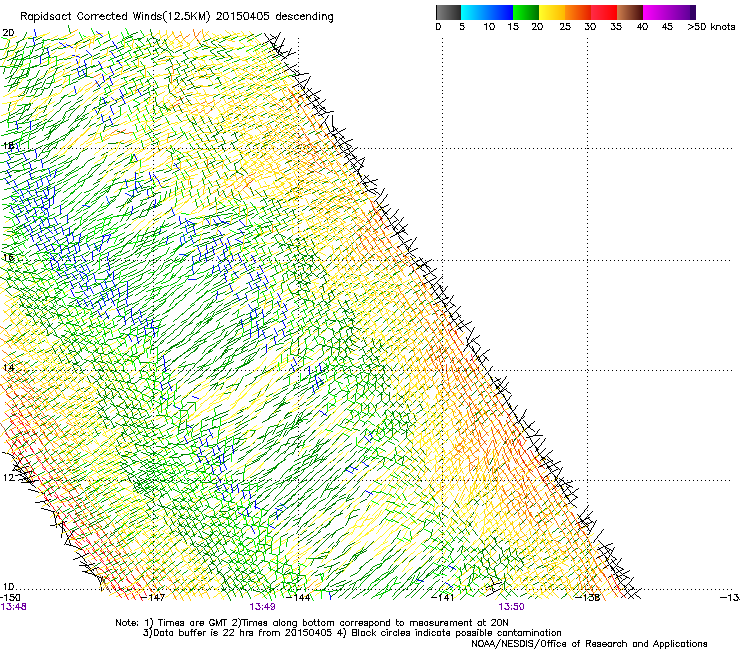Screen dimensions: 740x650
Task: Click the longitude '-141' axis label
Action: click(x=443, y=598)
